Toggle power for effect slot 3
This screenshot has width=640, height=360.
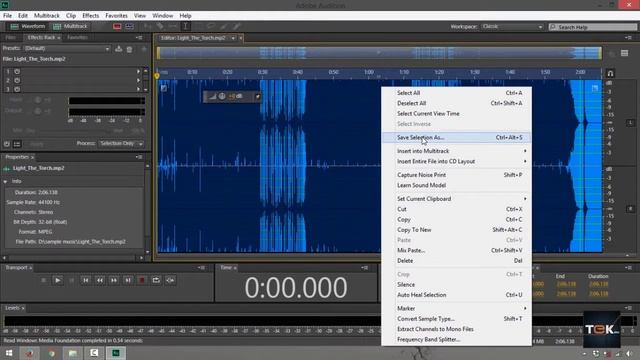[17, 89]
